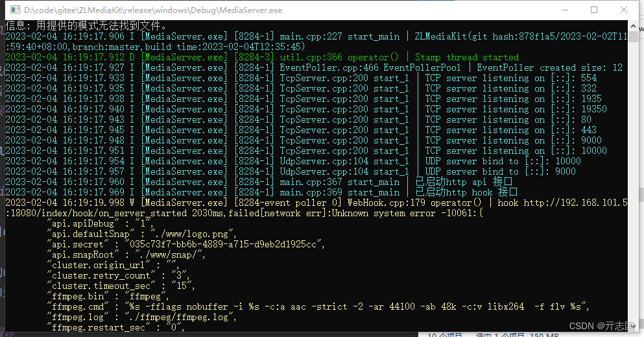Click 'Unknown system error -10061' text

[x=401, y=213]
